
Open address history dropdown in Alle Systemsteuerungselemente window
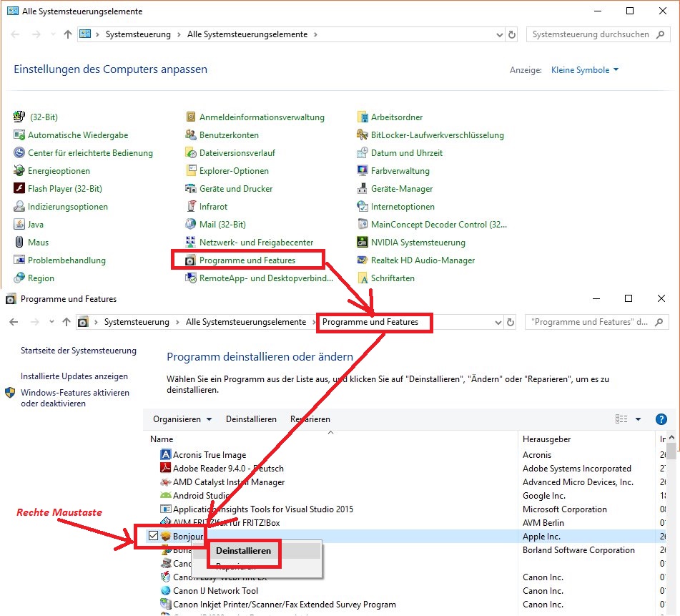click(499, 35)
